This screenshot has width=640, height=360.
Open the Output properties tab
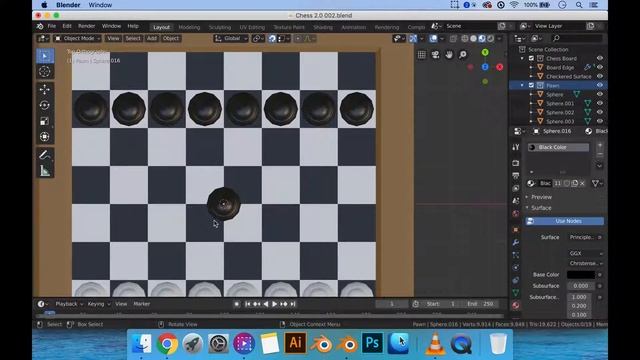coord(516,176)
